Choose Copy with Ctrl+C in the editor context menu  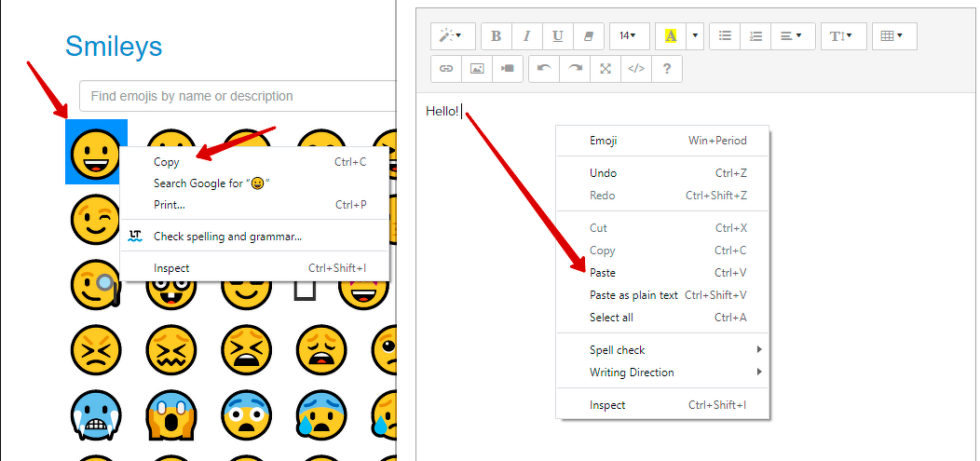[x=662, y=251]
